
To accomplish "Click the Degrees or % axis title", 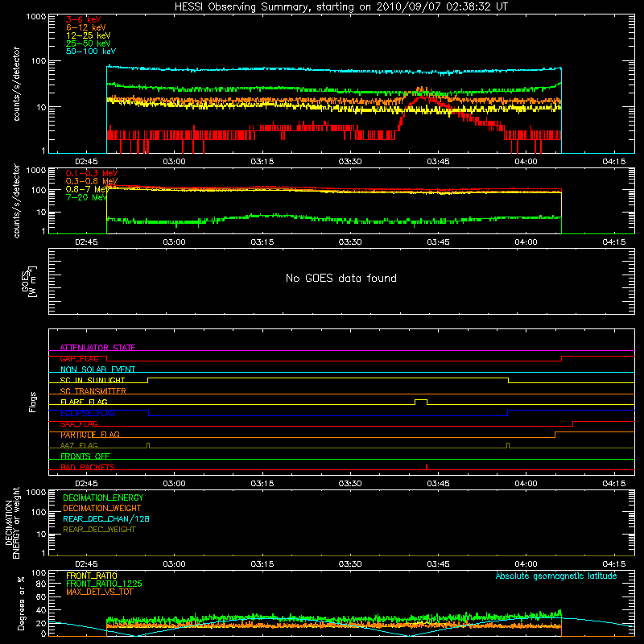I will tap(21, 603).
